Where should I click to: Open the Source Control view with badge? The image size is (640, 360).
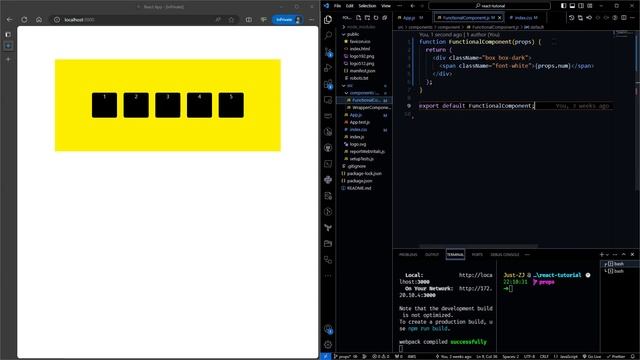coord(328,52)
